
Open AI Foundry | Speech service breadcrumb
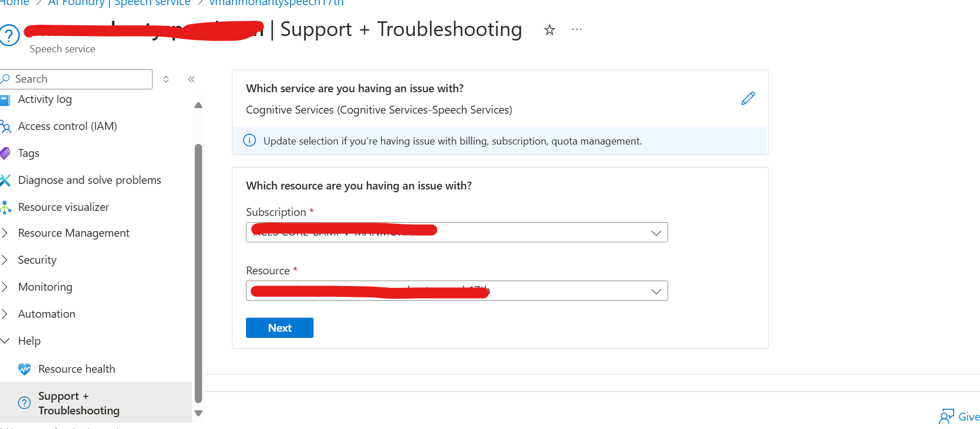click(x=119, y=3)
